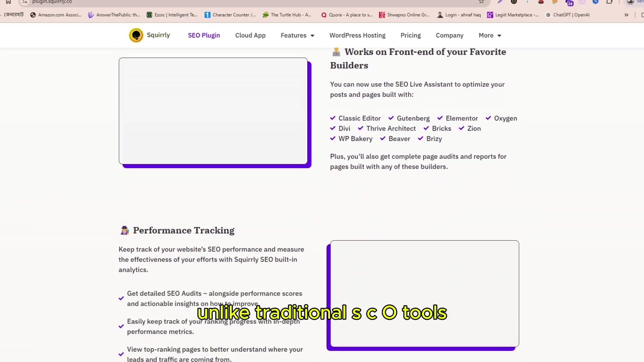
Task: Click the Performance Tracking heading
Action: pos(184,231)
